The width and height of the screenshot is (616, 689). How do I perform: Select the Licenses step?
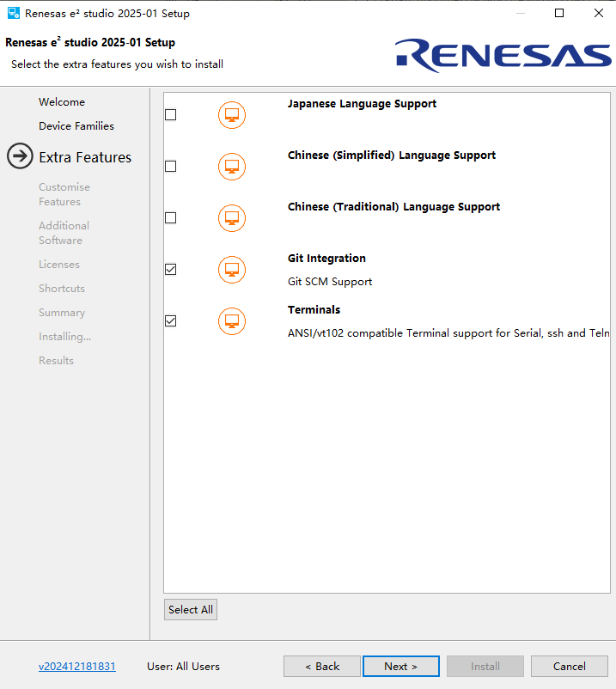(x=59, y=265)
